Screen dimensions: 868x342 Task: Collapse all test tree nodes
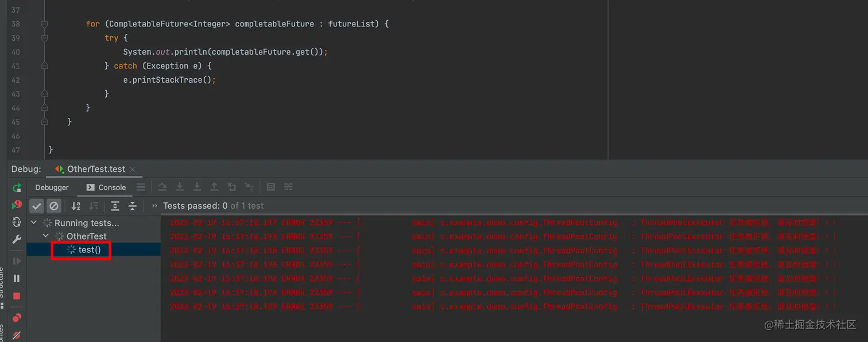pos(133,206)
